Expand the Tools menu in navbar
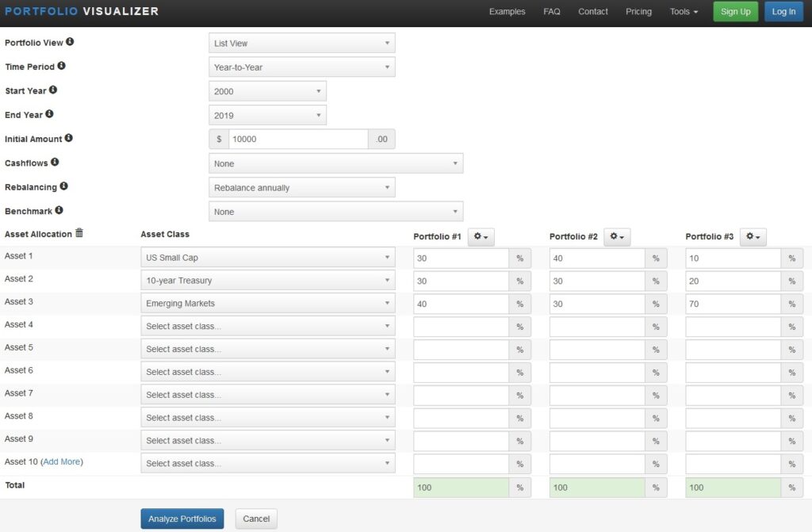 [684, 11]
